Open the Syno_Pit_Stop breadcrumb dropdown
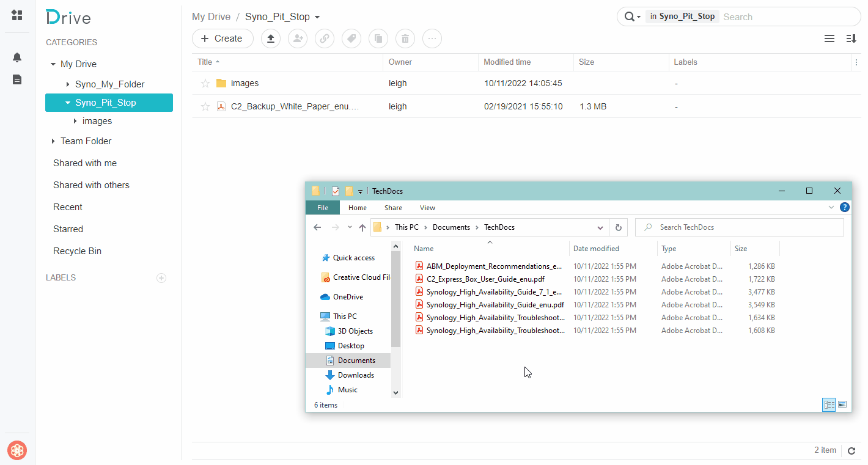Image resolution: width=868 pixels, height=465 pixels. tap(317, 17)
